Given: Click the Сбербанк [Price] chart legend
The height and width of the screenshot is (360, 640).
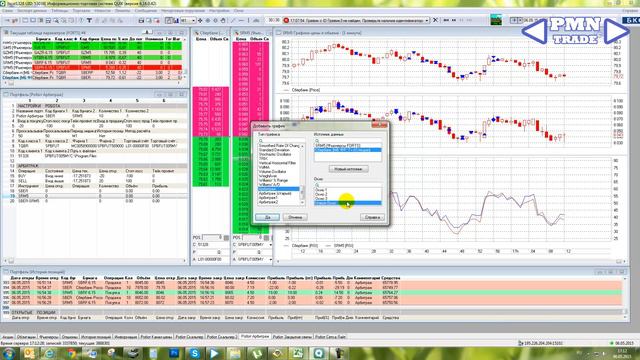Looking at the screenshot, I should coord(306,90).
